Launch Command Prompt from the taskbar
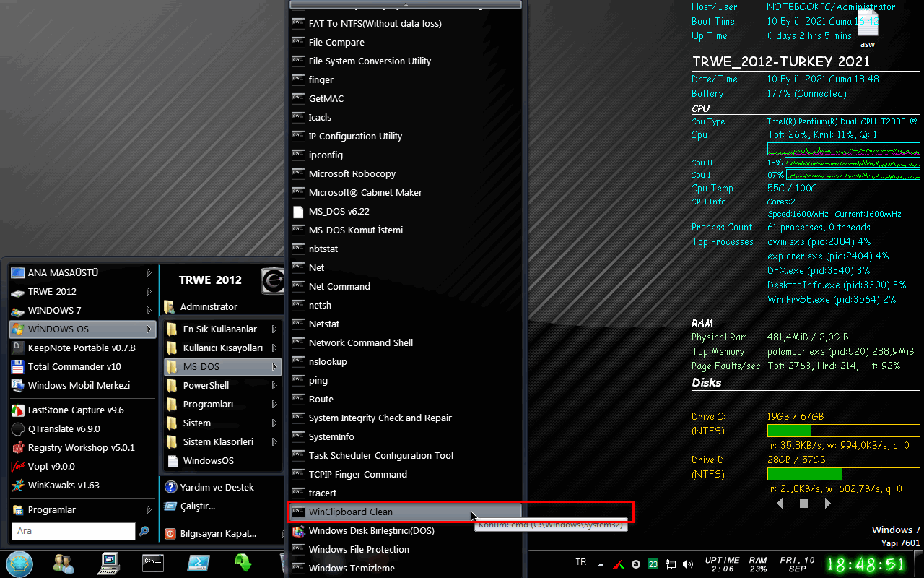924x578 pixels. click(153, 562)
